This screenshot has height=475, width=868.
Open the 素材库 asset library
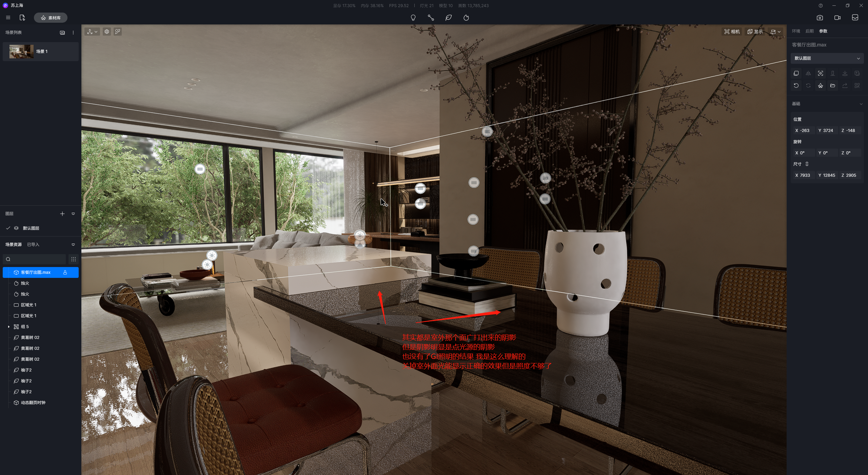(51, 18)
